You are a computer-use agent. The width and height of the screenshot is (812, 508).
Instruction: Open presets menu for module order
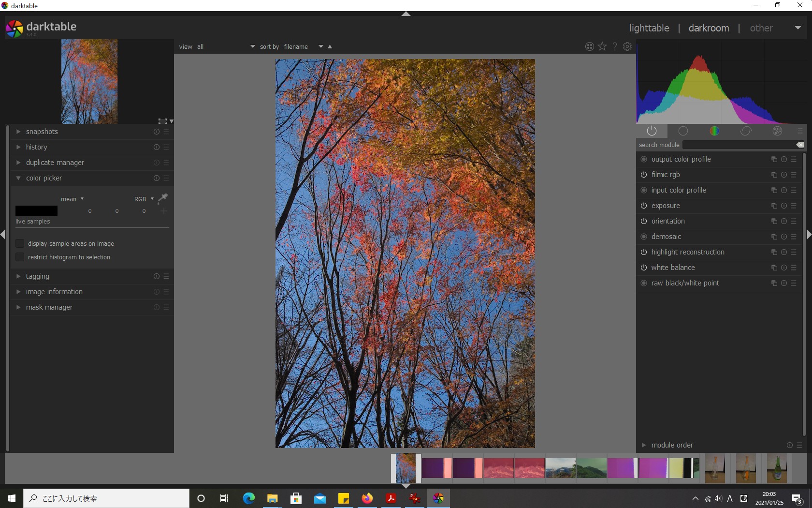pos(799,445)
